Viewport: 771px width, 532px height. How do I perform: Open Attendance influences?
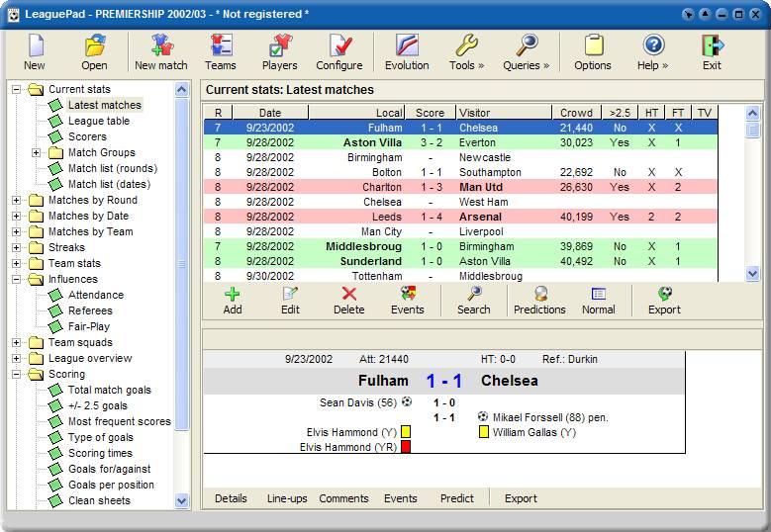point(96,295)
